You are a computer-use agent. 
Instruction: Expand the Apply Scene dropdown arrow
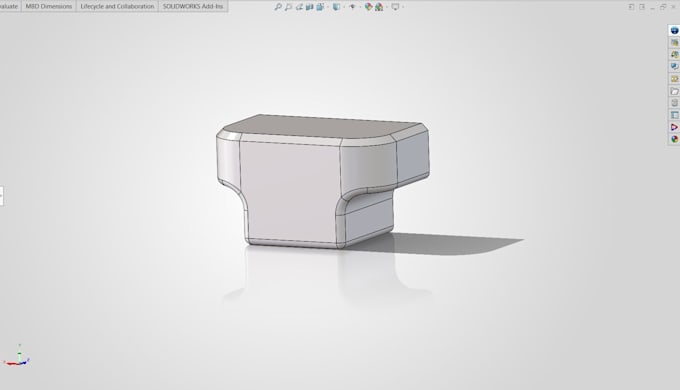tap(387, 7)
